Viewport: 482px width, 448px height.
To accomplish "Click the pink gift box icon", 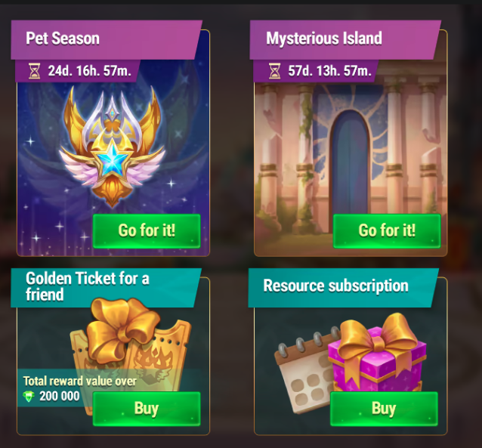I will coord(378,354).
